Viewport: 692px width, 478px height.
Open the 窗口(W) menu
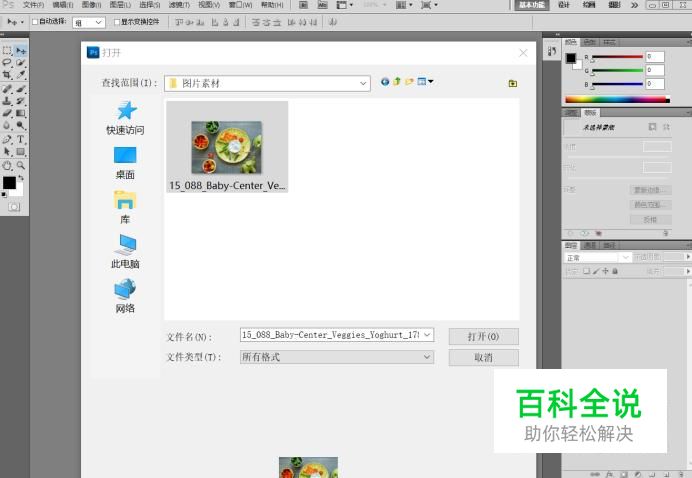(241, 5)
